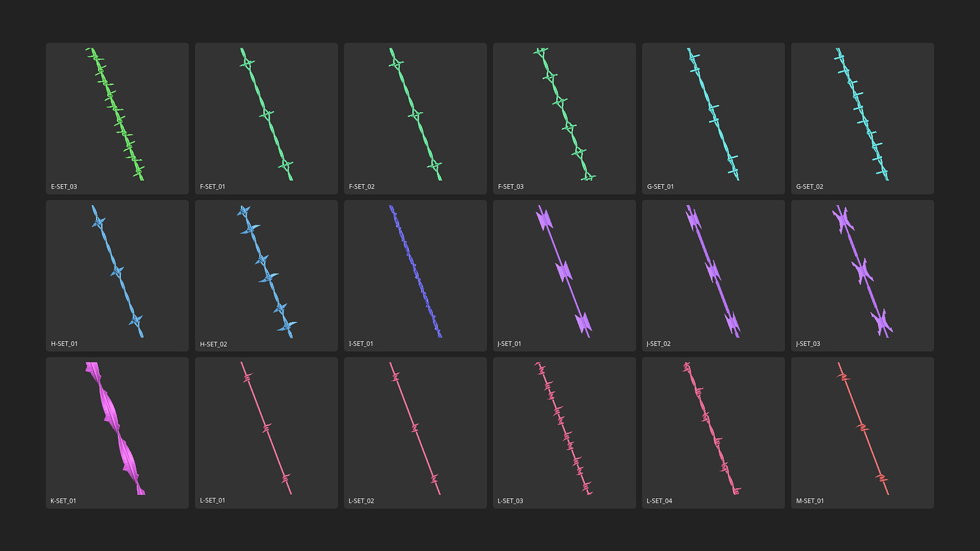Select the E-SET_03 green barbed wire thumbnail

[x=117, y=118]
